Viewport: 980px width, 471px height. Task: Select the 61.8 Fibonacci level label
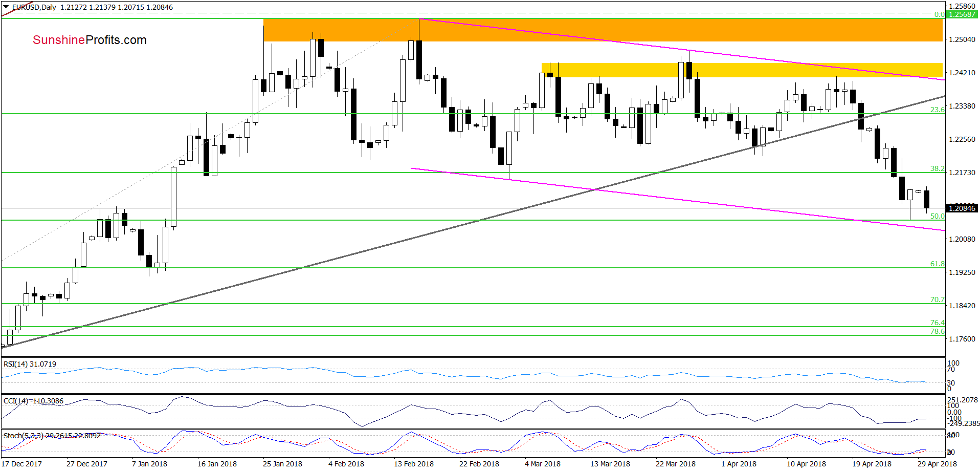point(937,264)
